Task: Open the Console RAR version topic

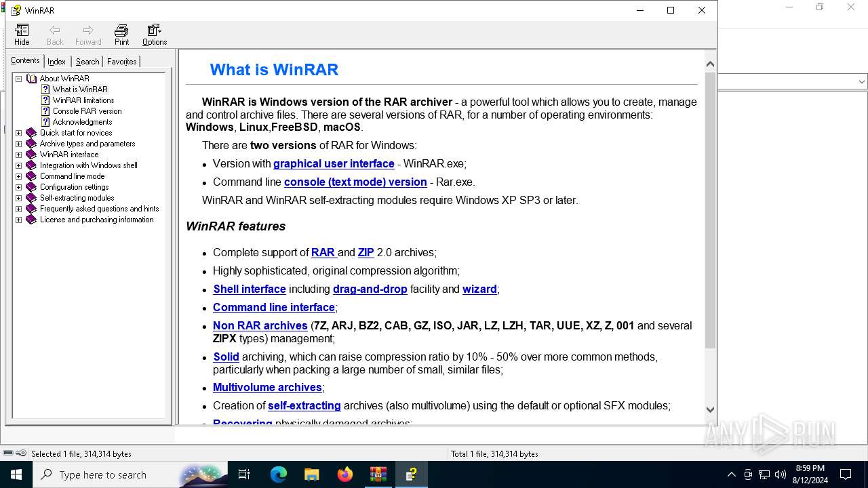Action: (87, 111)
